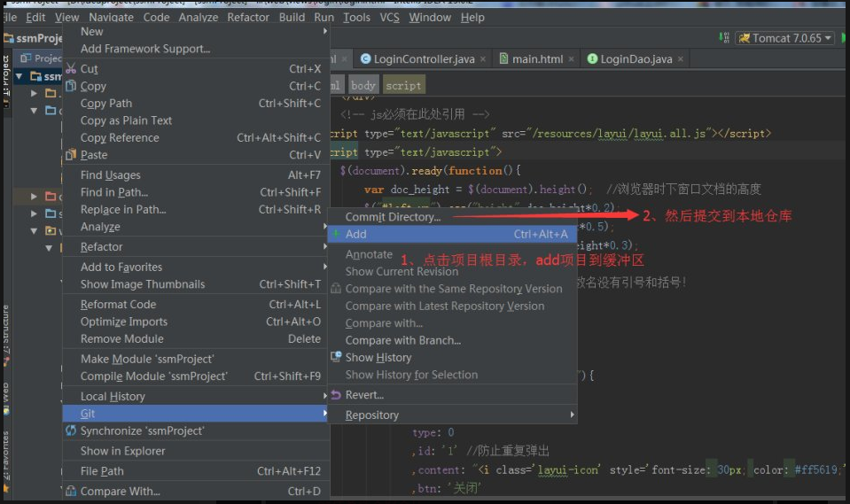Close the LoginController.java tab
Image resolution: width=850 pixels, height=504 pixels.
pyautogui.click(x=482, y=59)
